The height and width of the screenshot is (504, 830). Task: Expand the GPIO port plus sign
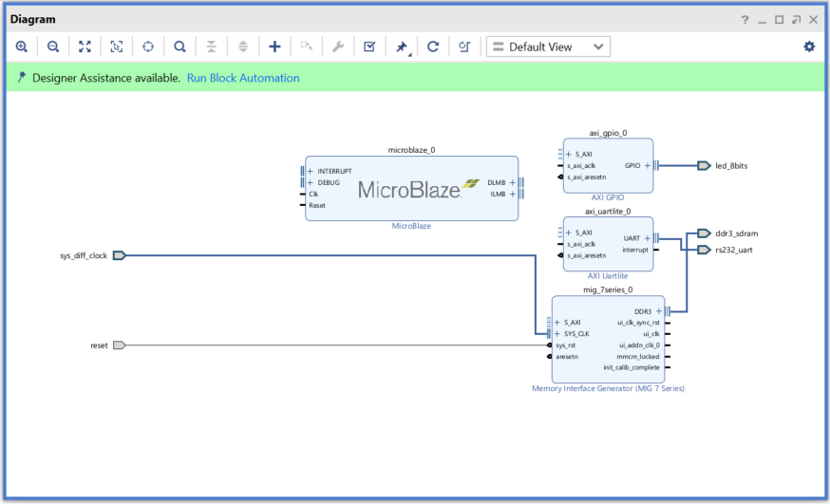click(x=648, y=165)
